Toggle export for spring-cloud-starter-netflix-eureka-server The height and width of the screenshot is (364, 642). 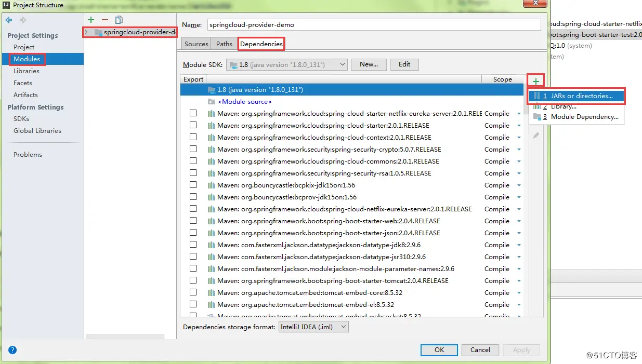pyautogui.click(x=193, y=113)
